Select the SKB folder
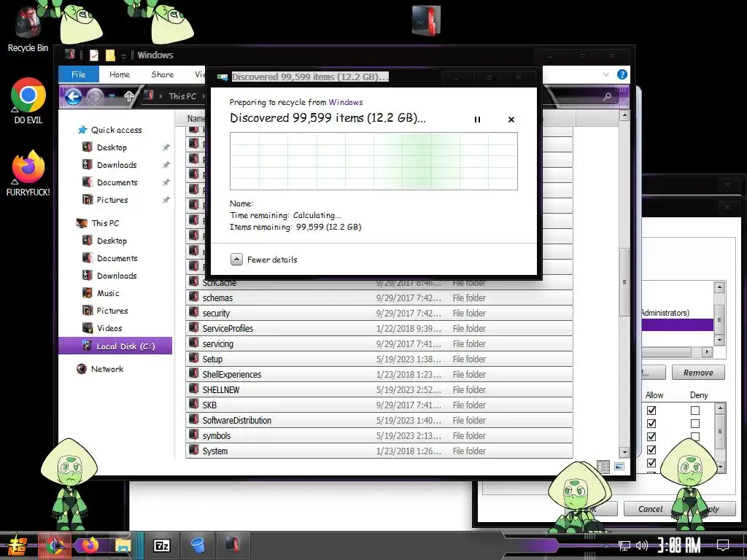 379,405
